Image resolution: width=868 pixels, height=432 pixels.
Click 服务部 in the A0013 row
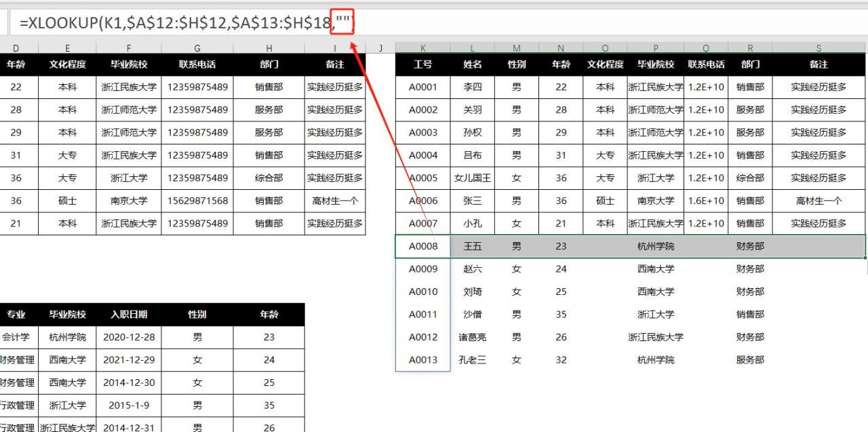coord(750,360)
